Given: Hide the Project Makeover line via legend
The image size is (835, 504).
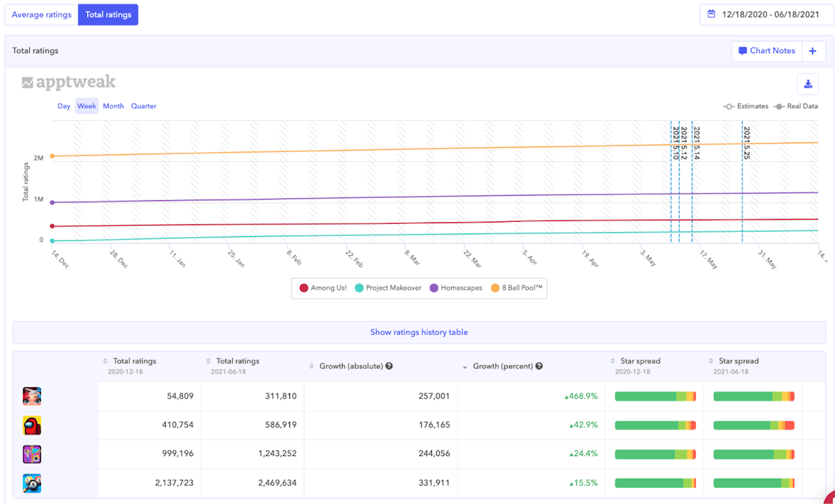Looking at the screenshot, I should click(388, 288).
